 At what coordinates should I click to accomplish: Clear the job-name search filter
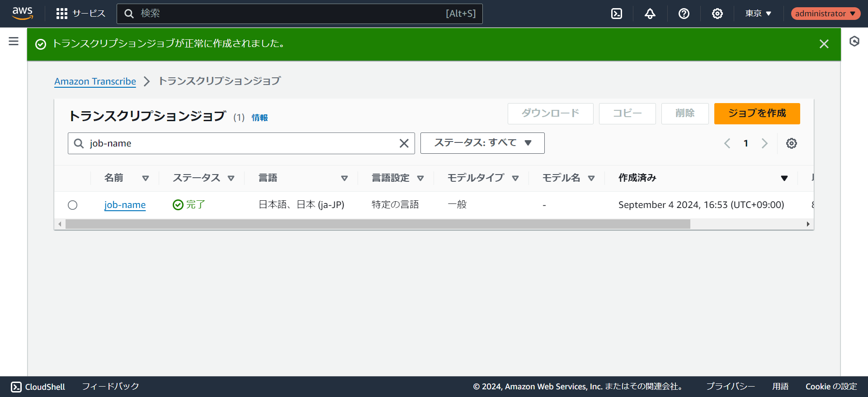pos(404,143)
